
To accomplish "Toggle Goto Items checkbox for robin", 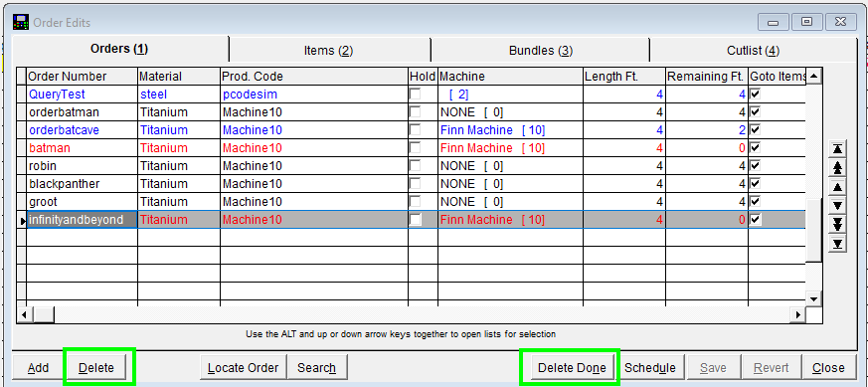I will pos(755,165).
